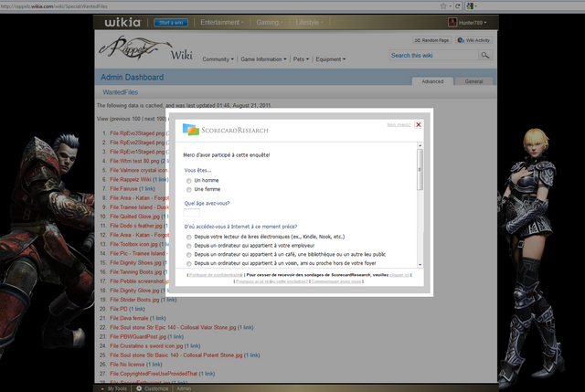Click the age input field
Image resolution: width=585 pixels, height=392 pixels.
[x=192, y=213]
